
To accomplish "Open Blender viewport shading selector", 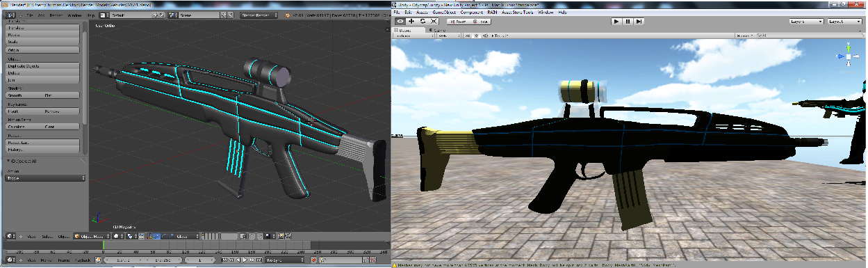I will 119,236.
